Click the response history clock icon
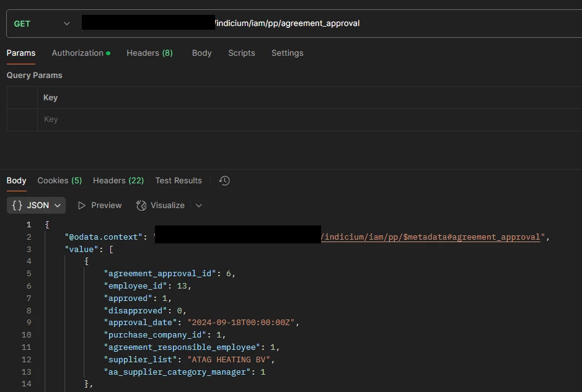This screenshot has height=392, width=582. click(x=224, y=181)
